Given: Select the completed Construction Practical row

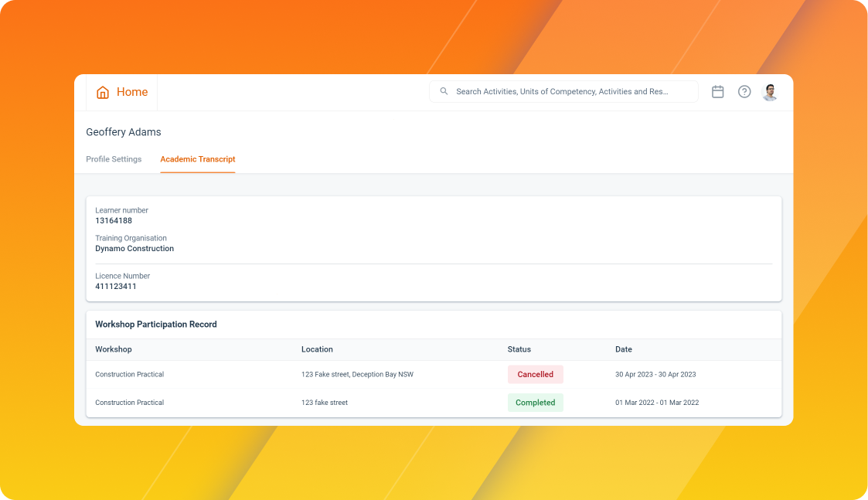Looking at the screenshot, I should 434,403.
